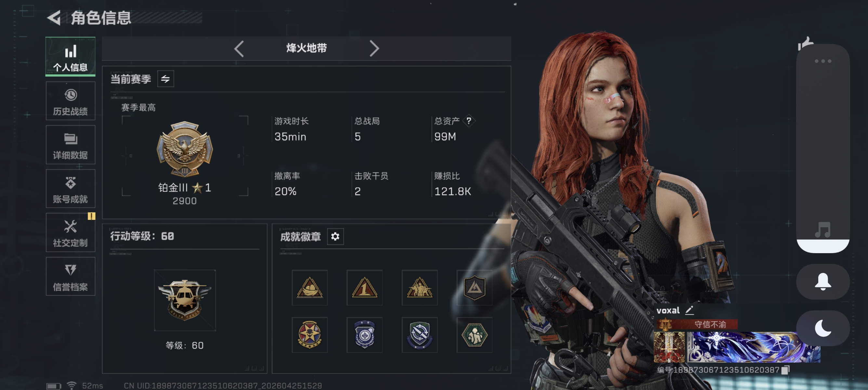The height and width of the screenshot is (390, 868).
Task: Click the helicopter level 60 badge
Action: coord(185,300)
